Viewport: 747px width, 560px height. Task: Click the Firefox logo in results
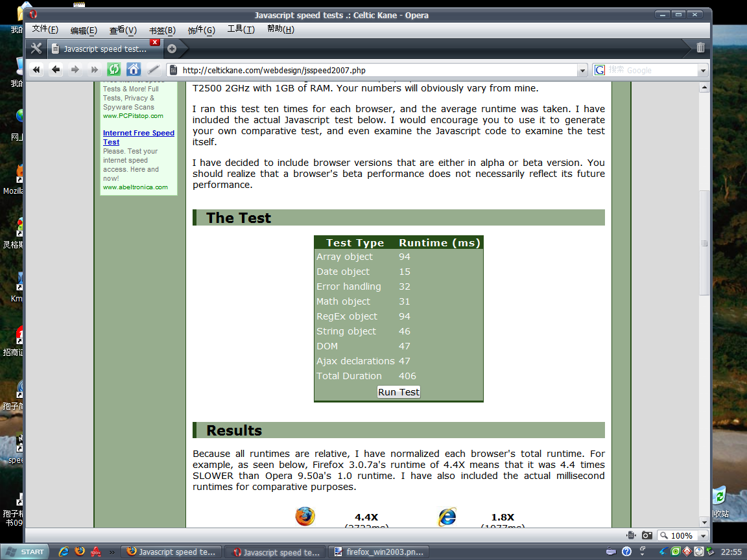coord(305,516)
